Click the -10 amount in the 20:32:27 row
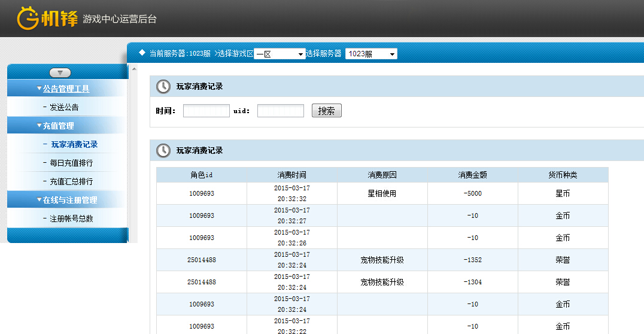 pos(473,215)
